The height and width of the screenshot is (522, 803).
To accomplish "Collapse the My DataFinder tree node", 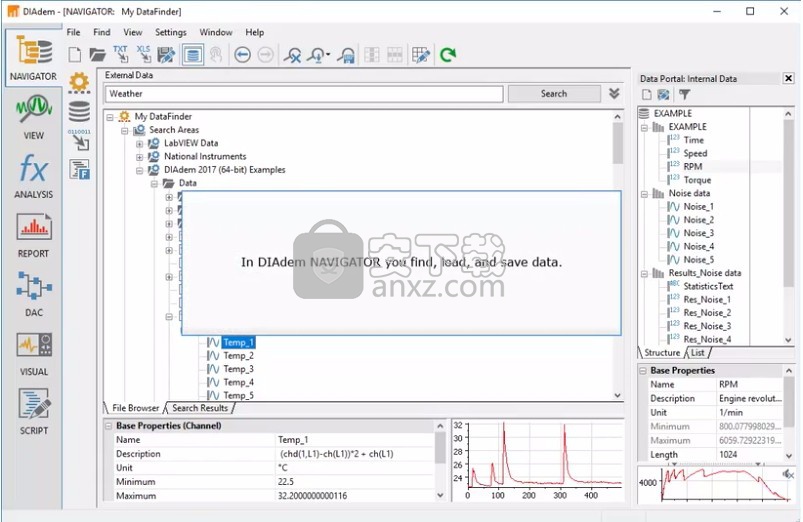I will (110, 117).
